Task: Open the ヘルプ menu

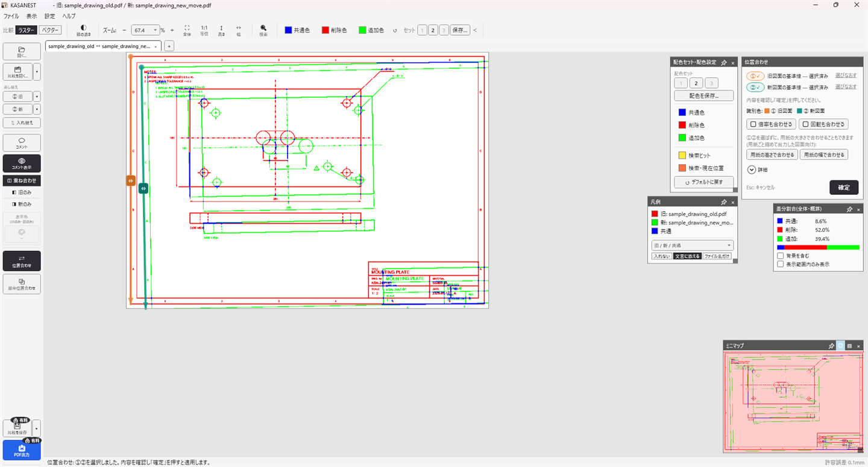Action: click(69, 16)
